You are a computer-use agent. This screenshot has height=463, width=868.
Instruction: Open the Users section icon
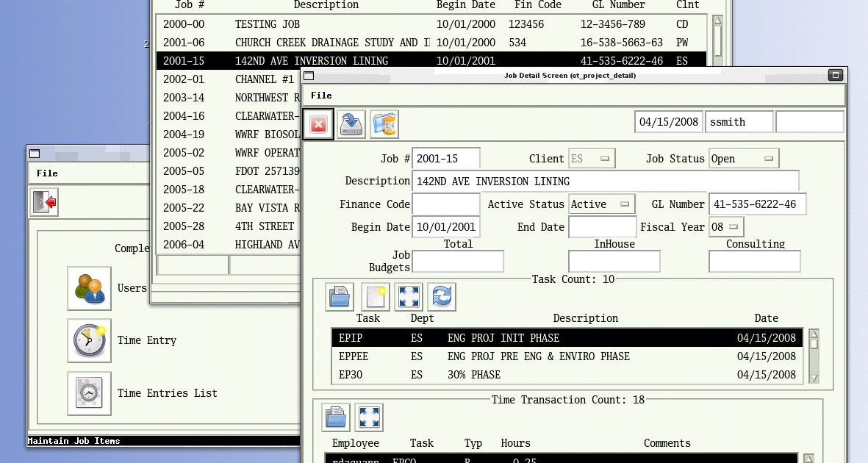[x=89, y=288]
